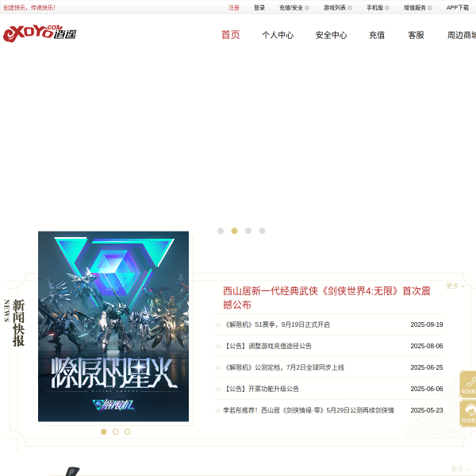Click slogan 创造快乐,传递快乐!
476x476 pixels.
click(x=29, y=8)
